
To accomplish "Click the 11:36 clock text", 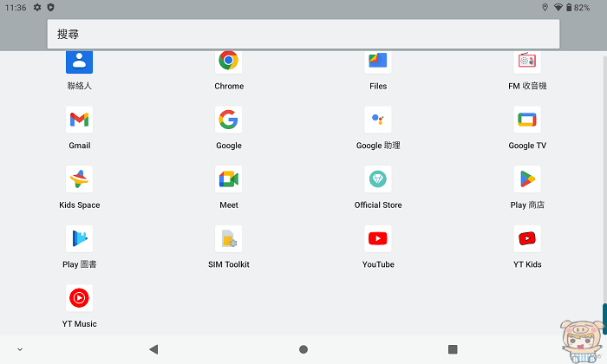I will pos(16,7).
